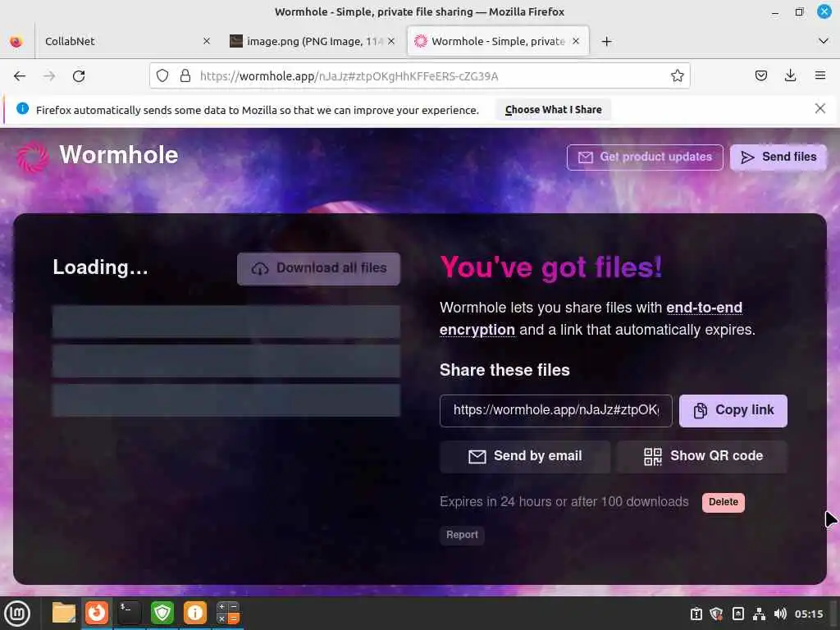840x630 pixels.
Task: Click the Wormhole swirl logo
Action: 32,157
